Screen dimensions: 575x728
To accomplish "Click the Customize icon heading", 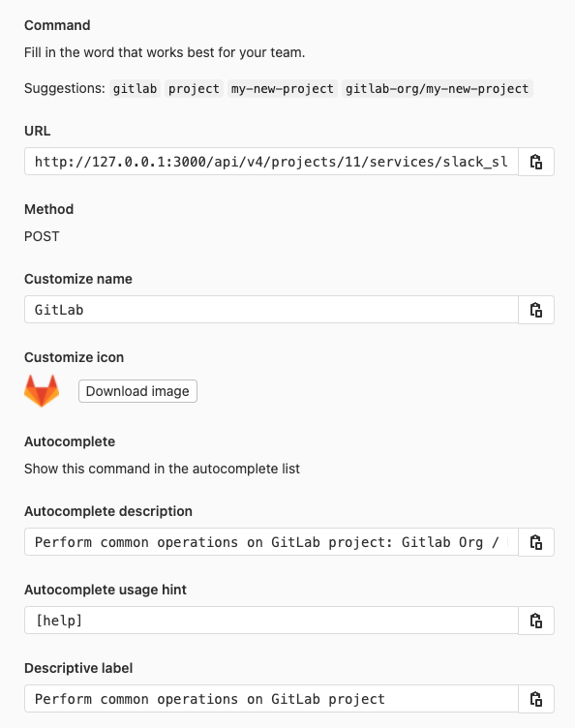I will click(x=74, y=357).
